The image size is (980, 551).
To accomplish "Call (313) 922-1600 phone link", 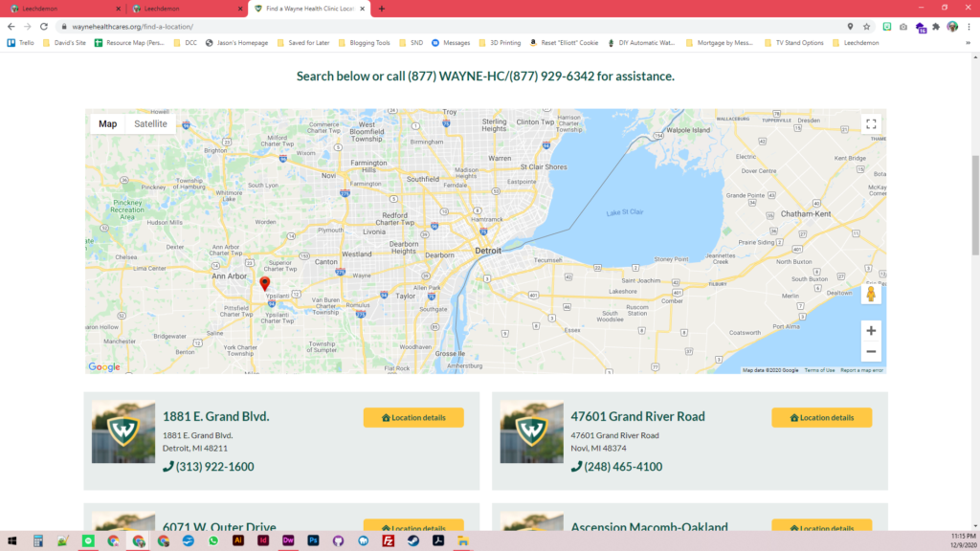I will [x=209, y=467].
